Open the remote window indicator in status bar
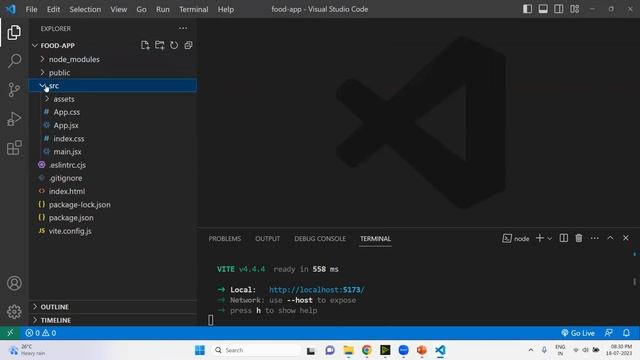The width and height of the screenshot is (640, 360). coord(10,333)
